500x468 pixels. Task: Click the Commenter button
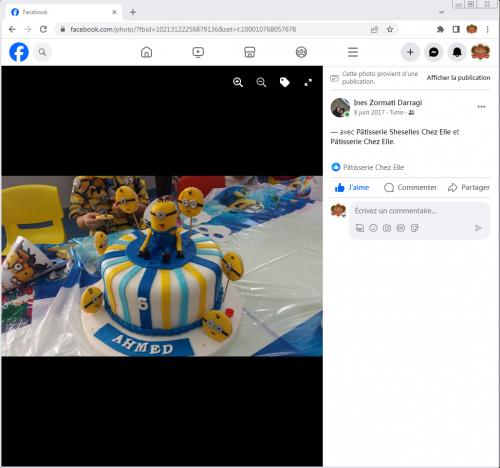click(x=410, y=188)
